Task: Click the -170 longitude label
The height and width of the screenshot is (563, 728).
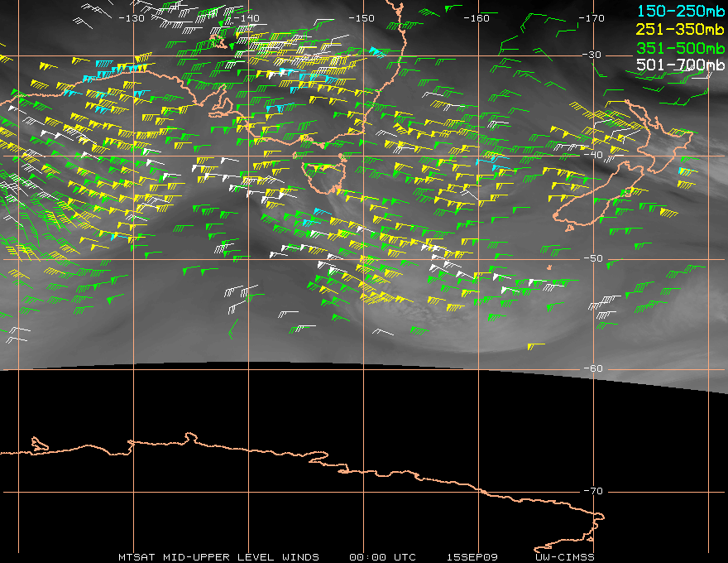Action: point(591,18)
